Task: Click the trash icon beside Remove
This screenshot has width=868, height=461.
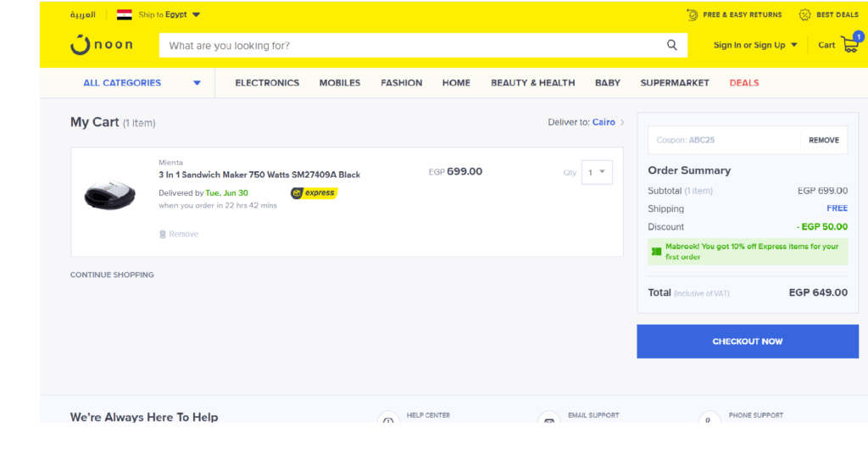Action: pyautogui.click(x=163, y=234)
